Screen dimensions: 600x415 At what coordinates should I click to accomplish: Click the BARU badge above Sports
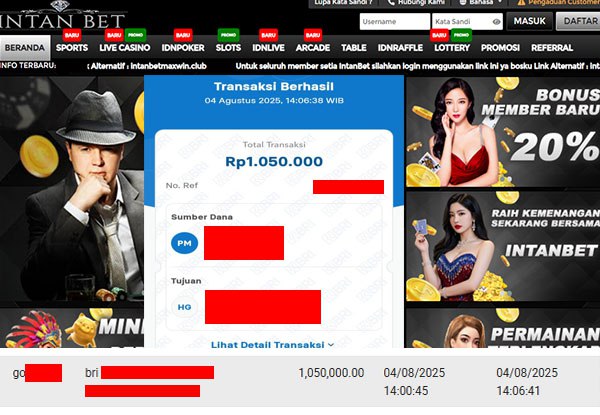click(72, 35)
